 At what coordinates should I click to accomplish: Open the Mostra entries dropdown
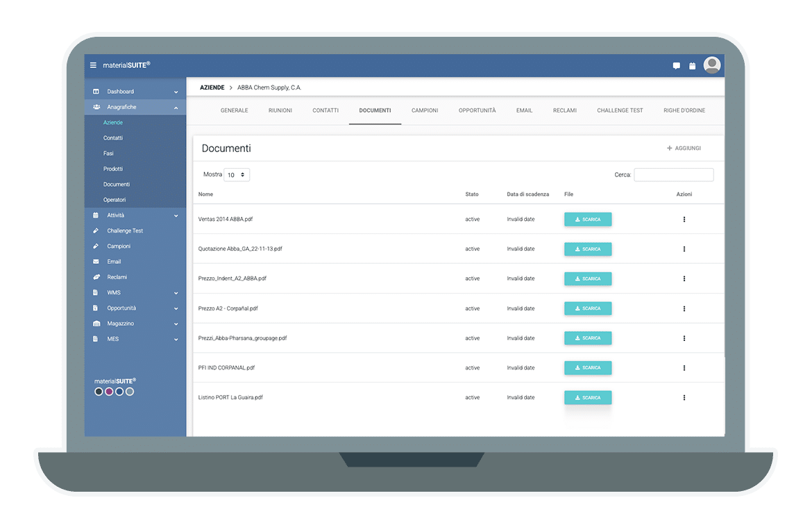[237, 174]
